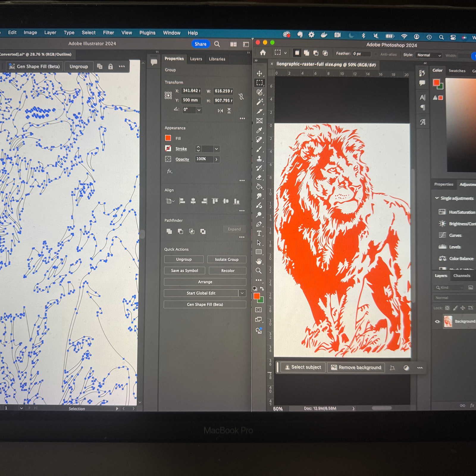Screen dimensions: 476x476
Task: Activate the Type tool
Action: [x=259, y=234]
